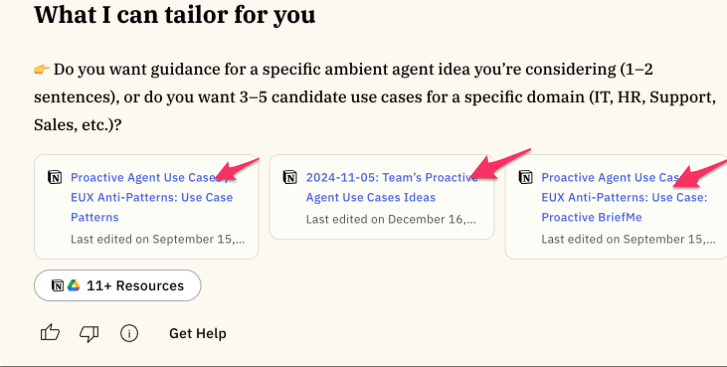This screenshot has width=727, height=367.
Task: Click third card's Last edited September text
Action: tap(628, 239)
